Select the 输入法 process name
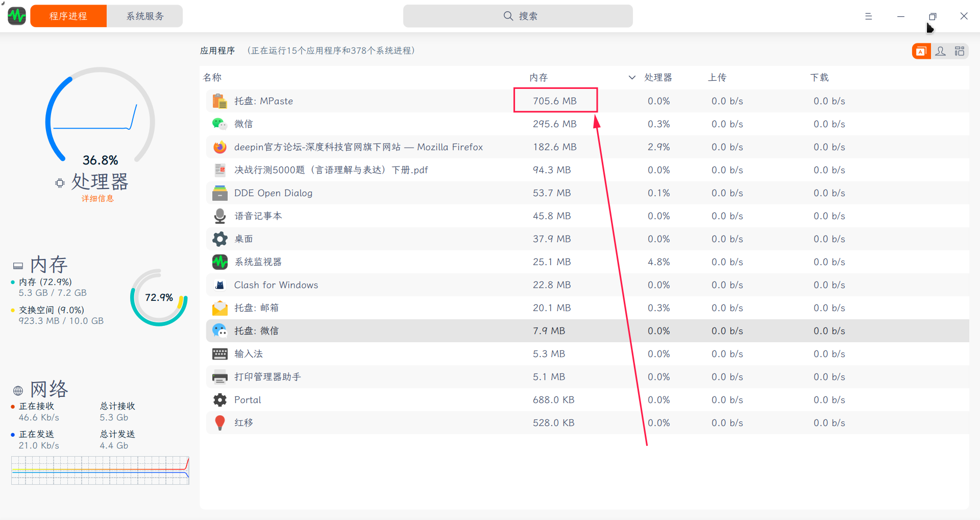 249,354
